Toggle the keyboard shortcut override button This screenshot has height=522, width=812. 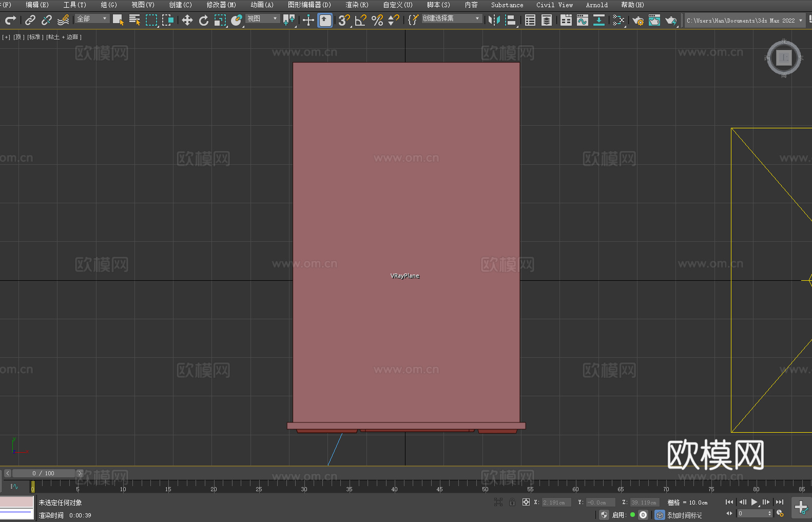(325, 20)
